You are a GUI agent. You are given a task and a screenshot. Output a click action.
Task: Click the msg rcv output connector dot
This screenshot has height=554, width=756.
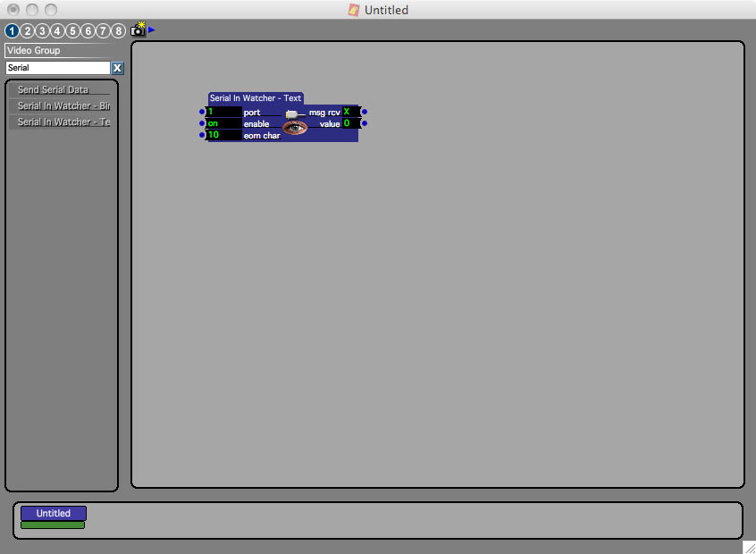click(365, 112)
